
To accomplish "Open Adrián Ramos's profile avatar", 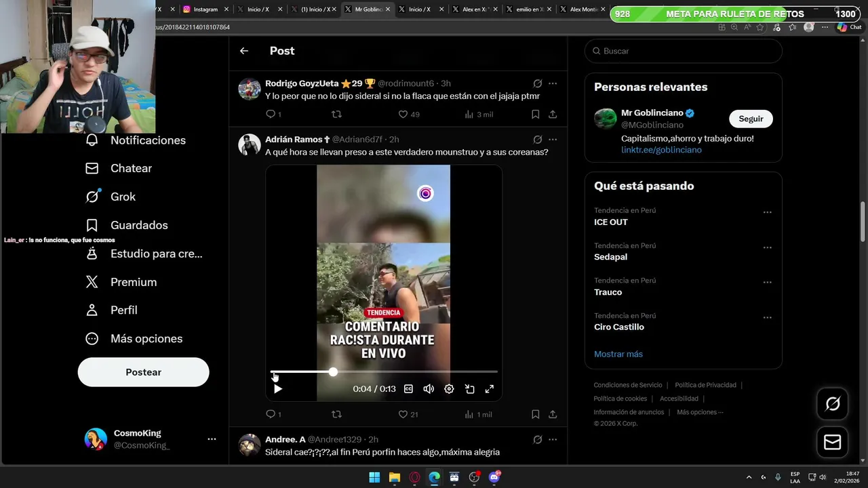I will point(250,144).
